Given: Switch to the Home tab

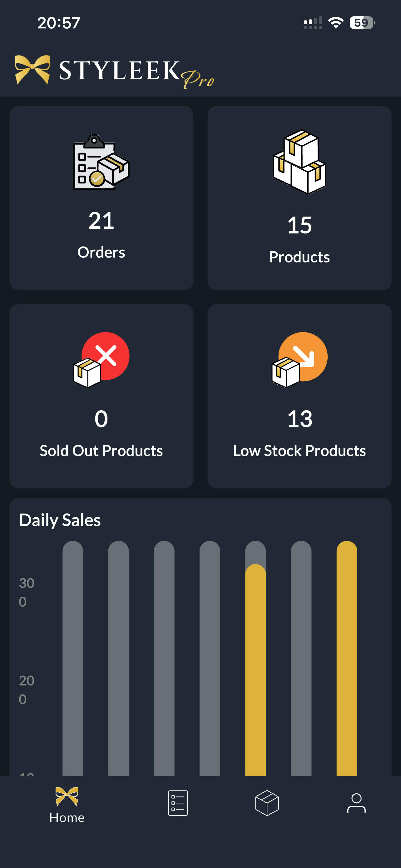Looking at the screenshot, I should tap(67, 806).
